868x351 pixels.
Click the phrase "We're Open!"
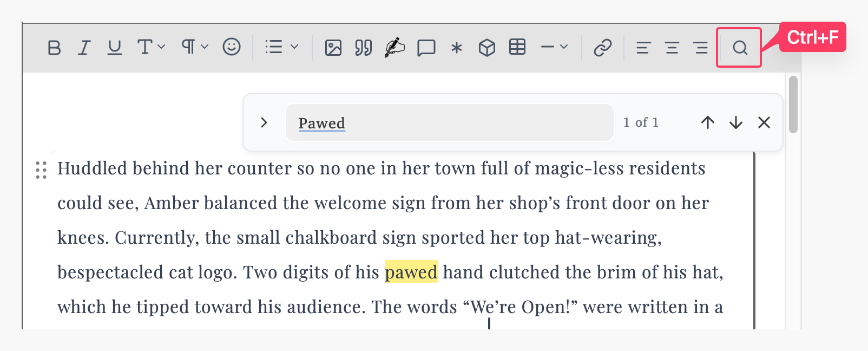pyautogui.click(x=521, y=307)
